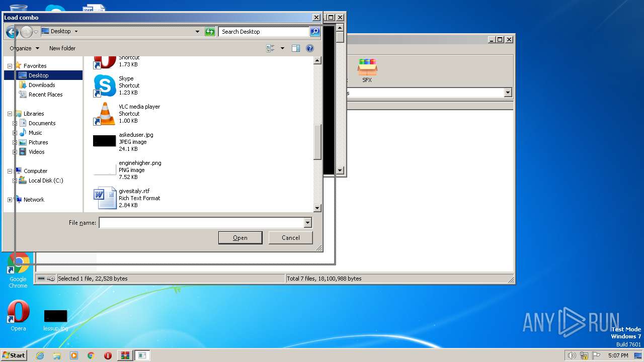Image resolution: width=644 pixels, height=362 pixels.
Task: Click the change view icon
Action: (x=271, y=48)
